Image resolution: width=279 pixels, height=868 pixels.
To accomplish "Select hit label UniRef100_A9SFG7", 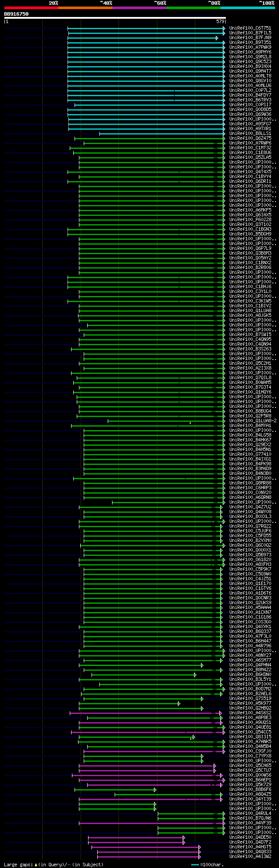I will (x=250, y=124).
